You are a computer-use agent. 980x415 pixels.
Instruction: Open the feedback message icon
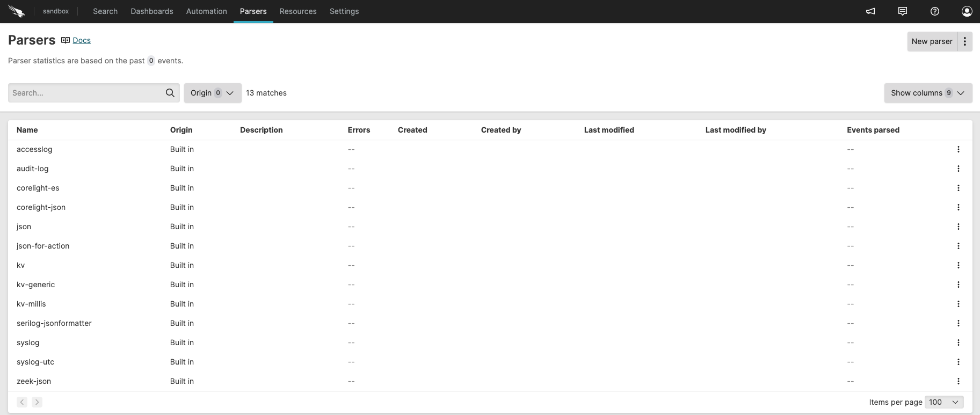click(x=903, y=11)
